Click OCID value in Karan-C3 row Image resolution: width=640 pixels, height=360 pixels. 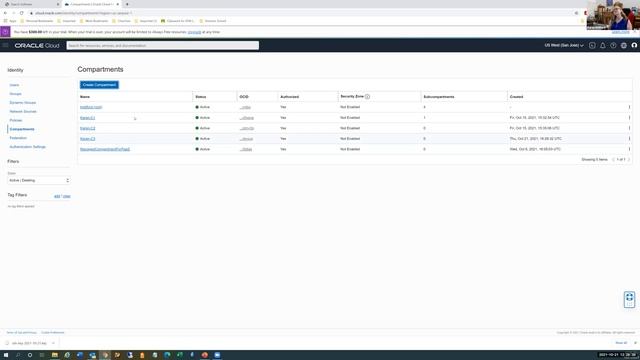(246, 139)
